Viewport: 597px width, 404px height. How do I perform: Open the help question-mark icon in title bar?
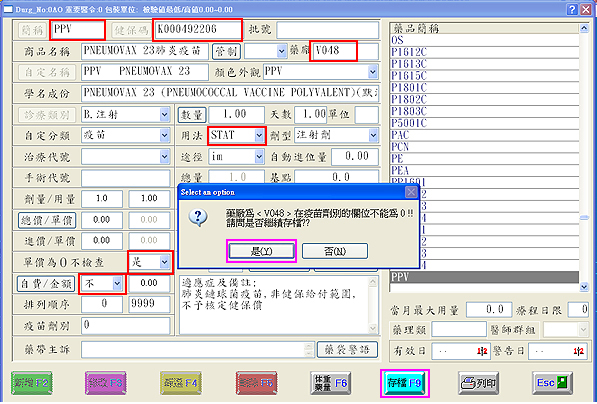tap(572, 9)
